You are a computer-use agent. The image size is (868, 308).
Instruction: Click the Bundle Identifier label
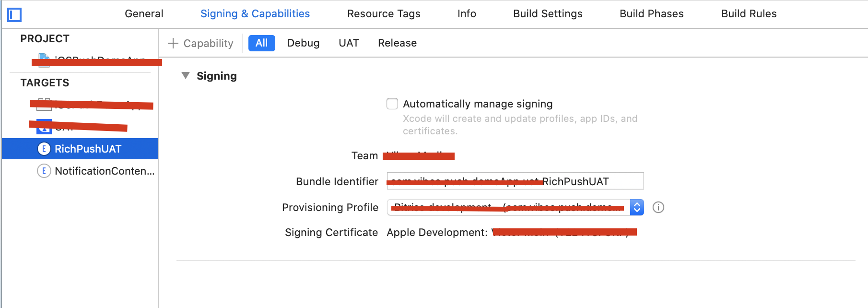[337, 181]
